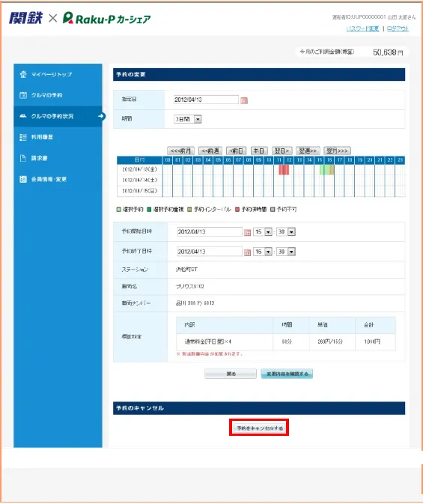Click 予約をキャンセルする button
This screenshot has height=504, width=423.
[x=259, y=428]
